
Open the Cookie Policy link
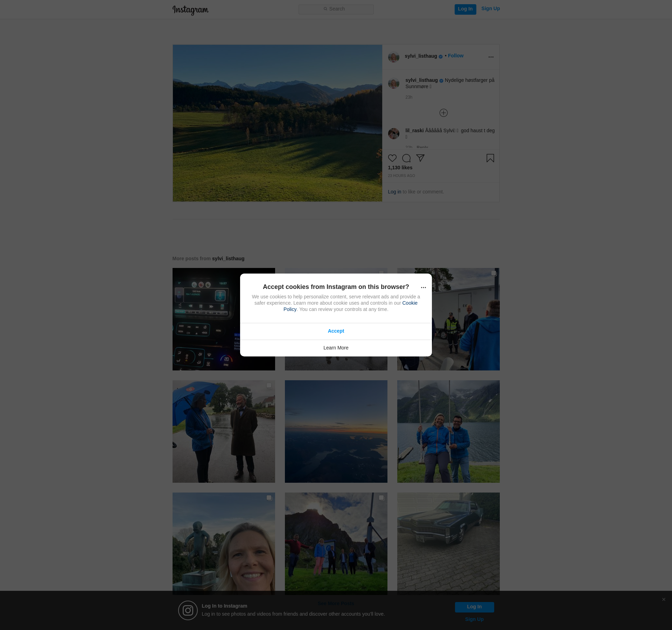(410, 303)
